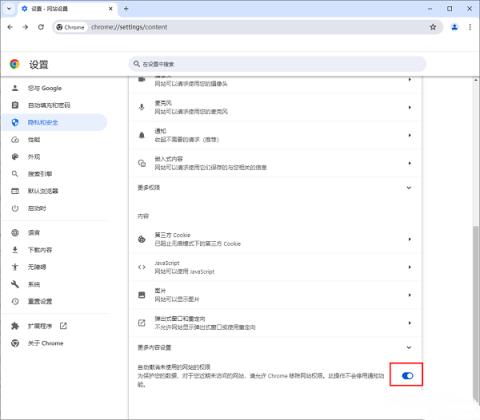This screenshot has height=420, width=480.
Task: Bookmark this page with the star icon
Action: [x=433, y=27]
